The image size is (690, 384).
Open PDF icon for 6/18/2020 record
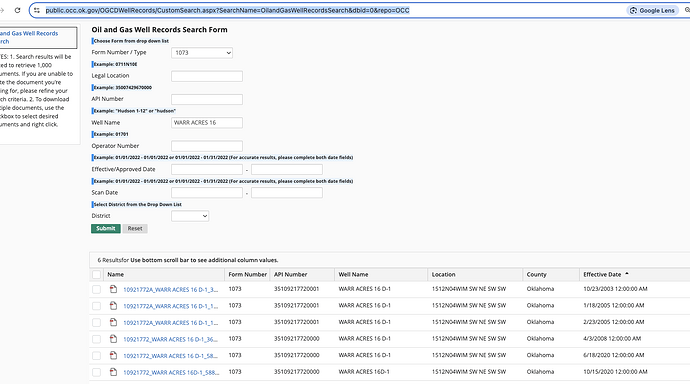click(114, 355)
